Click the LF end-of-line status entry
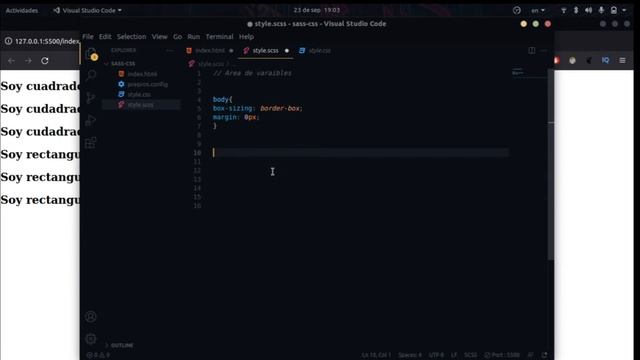 [454, 355]
